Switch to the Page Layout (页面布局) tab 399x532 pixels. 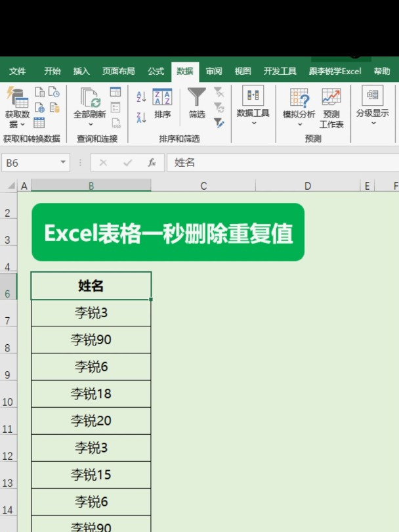(x=118, y=71)
